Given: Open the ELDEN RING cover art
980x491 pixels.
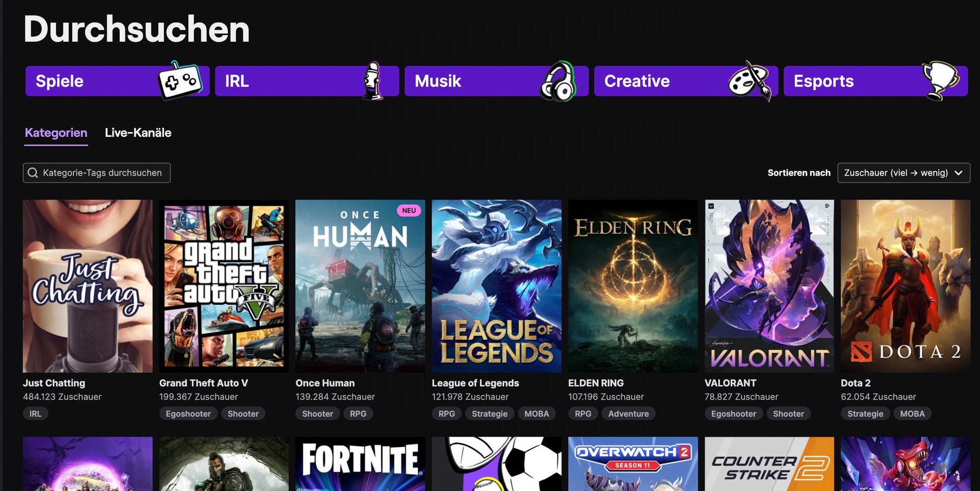Looking at the screenshot, I should click(633, 286).
